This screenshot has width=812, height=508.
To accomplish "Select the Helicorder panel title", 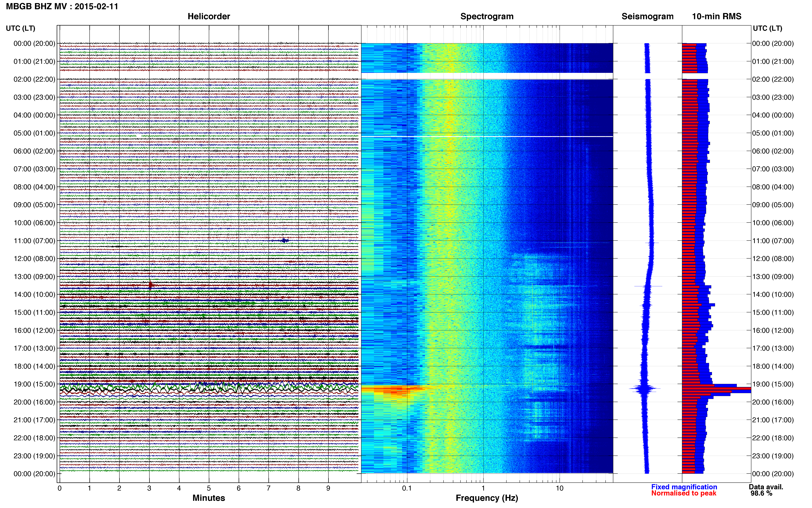I will coord(209,16).
